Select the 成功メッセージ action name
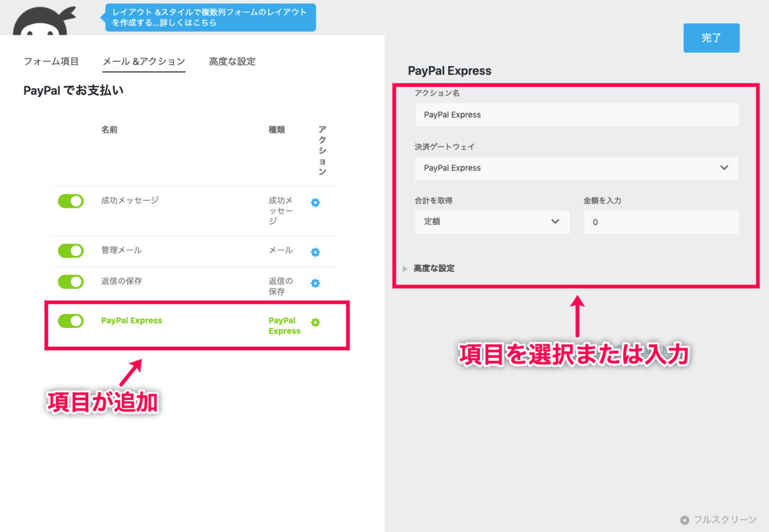 [130, 200]
